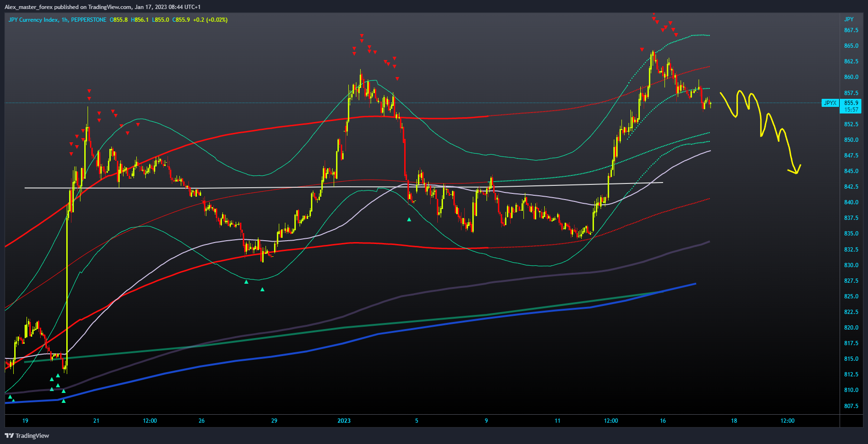The width and height of the screenshot is (868, 444).
Task: Click the 862.5 price axis label
Action: [851, 61]
